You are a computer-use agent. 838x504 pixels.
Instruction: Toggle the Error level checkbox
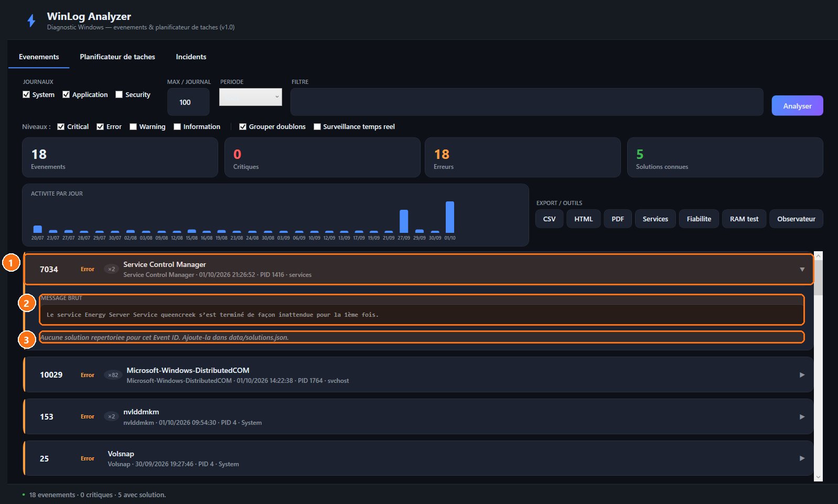coord(100,126)
